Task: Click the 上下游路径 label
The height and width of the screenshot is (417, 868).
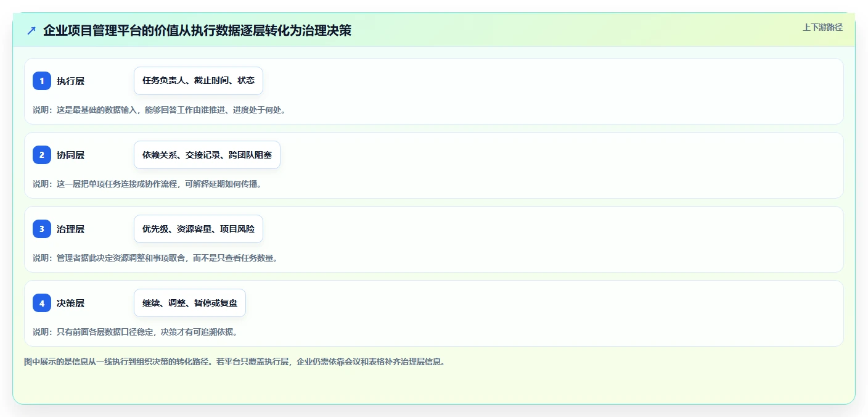Action: (822, 27)
